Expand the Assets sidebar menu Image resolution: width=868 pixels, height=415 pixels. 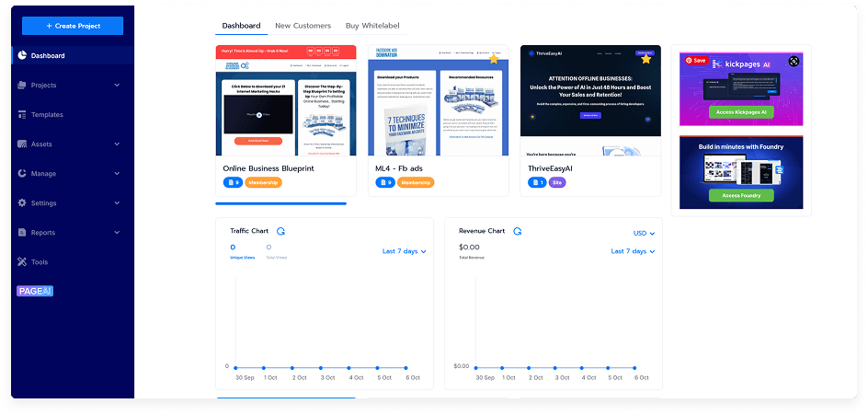point(117,144)
